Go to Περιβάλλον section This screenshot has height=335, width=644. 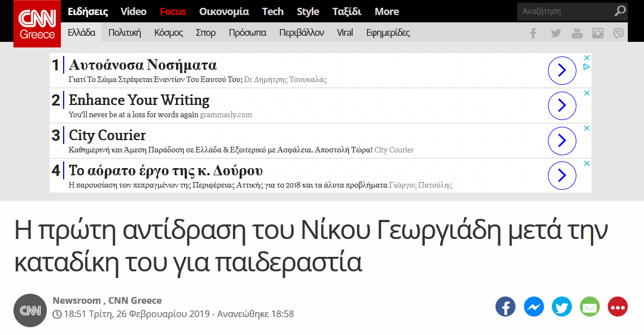302,32
